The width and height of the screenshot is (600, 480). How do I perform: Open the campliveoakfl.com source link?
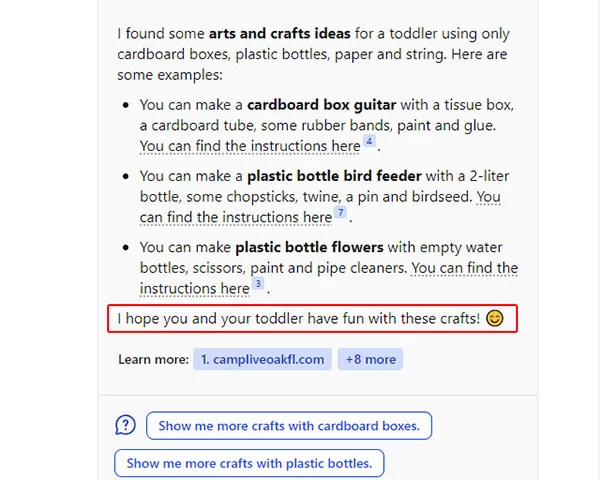tap(262, 359)
